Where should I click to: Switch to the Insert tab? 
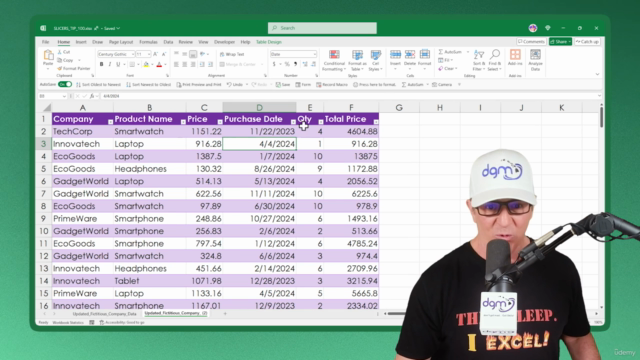point(81,42)
